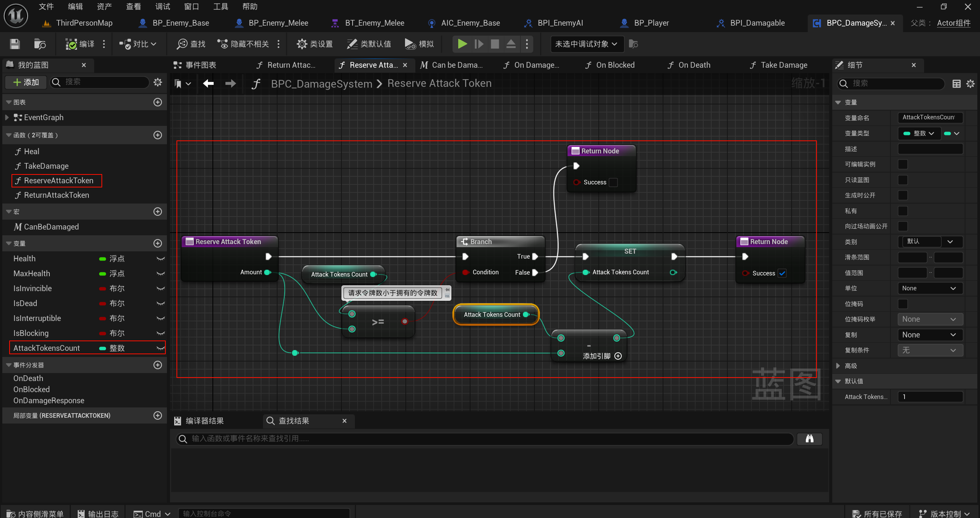The height and width of the screenshot is (518, 980).
Task: Add new variable with plus icon
Action: 157,243
